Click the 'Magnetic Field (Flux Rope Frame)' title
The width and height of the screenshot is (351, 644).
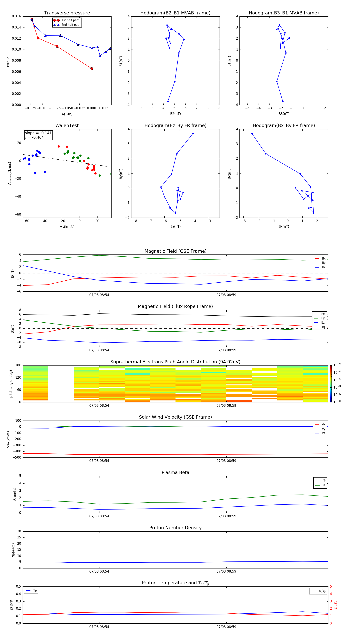point(175,307)
